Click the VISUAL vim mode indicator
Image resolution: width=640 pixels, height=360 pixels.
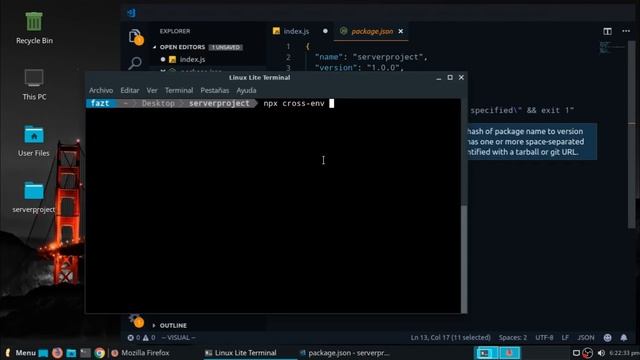click(178, 338)
